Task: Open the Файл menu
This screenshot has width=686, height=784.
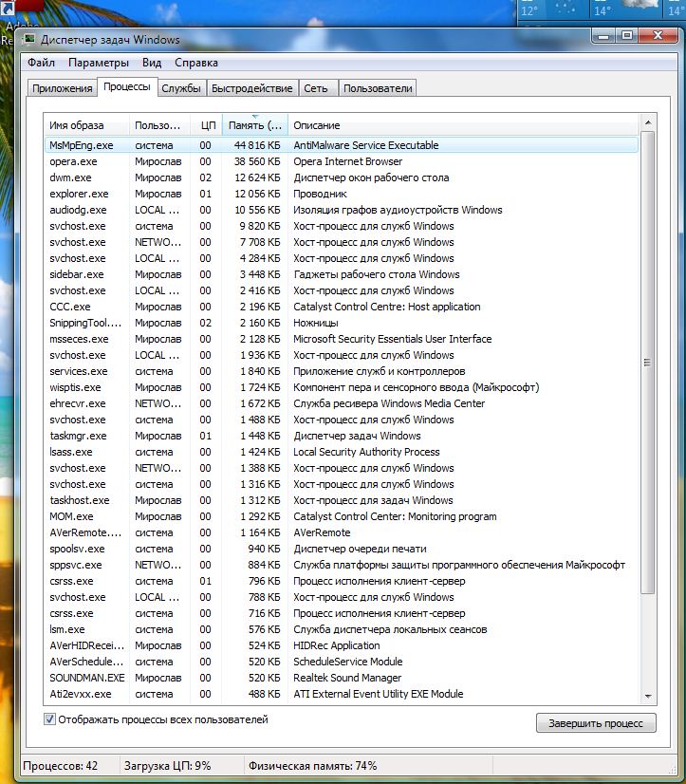Action: click(41, 63)
